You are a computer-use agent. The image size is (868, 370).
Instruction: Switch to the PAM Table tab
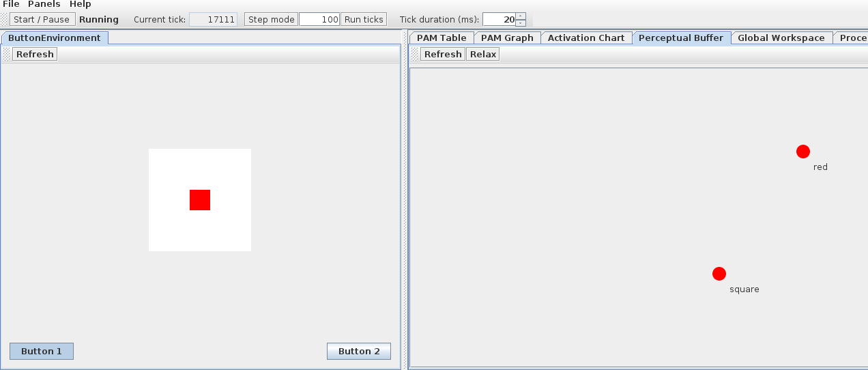[x=442, y=38]
